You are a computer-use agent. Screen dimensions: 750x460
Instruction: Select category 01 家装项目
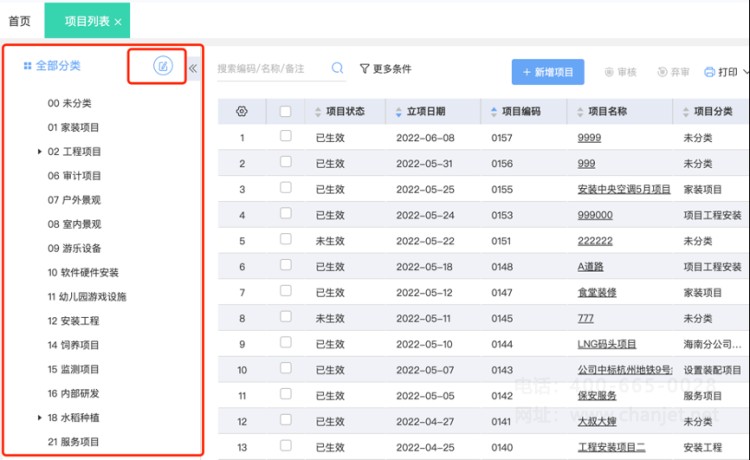click(x=73, y=128)
